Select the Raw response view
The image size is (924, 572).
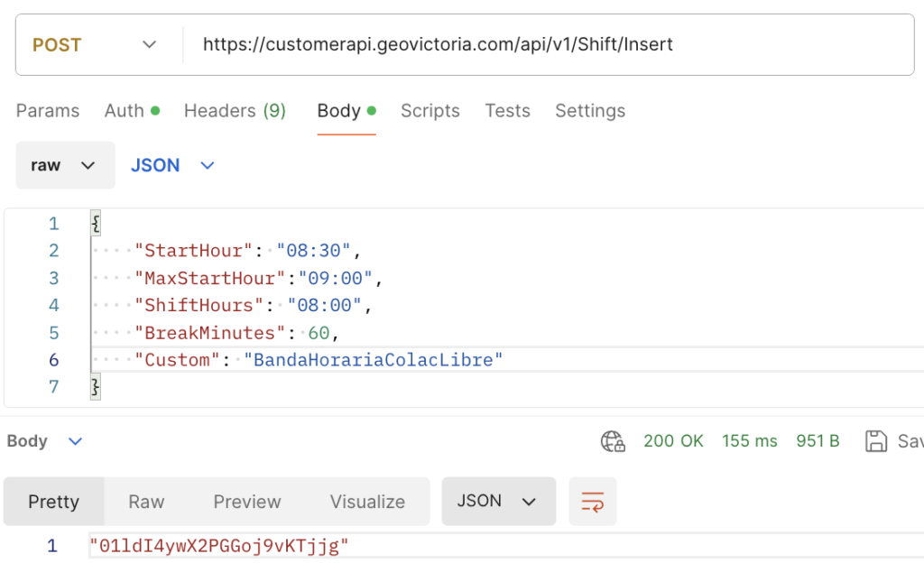[x=146, y=502]
